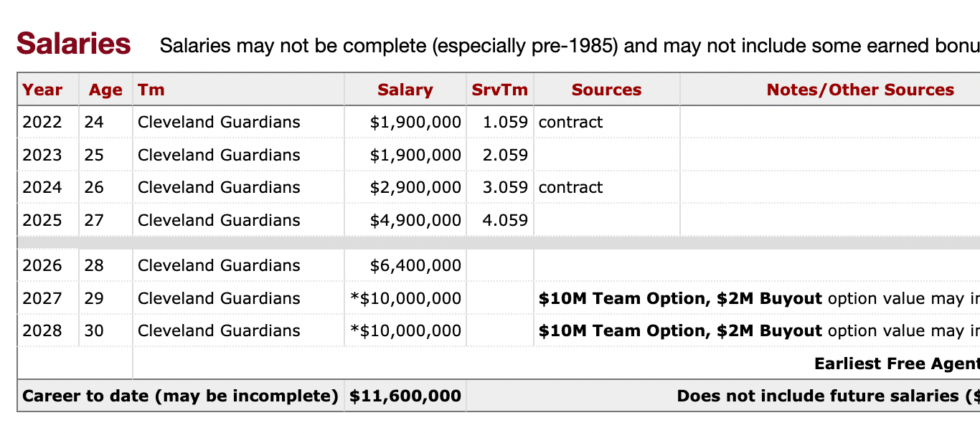Screen dimensions: 980x433
Task: Click the *$10,000,000 salary in 2027 row
Action: point(405,298)
